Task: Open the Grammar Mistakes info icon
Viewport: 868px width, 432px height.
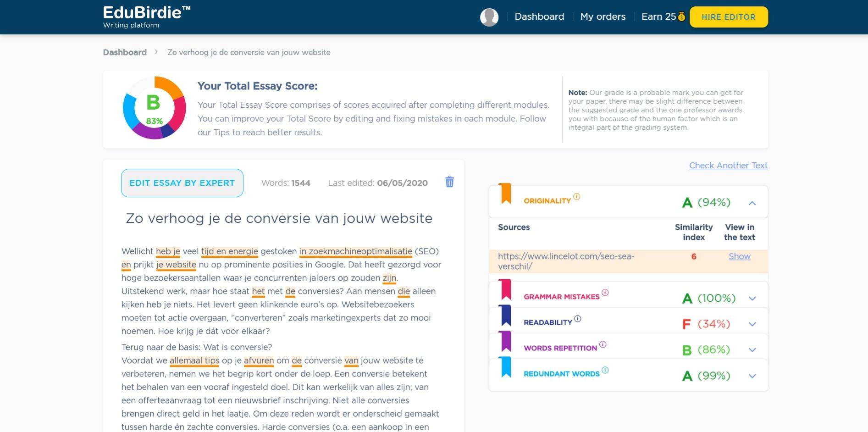Action: (x=605, y=292)
